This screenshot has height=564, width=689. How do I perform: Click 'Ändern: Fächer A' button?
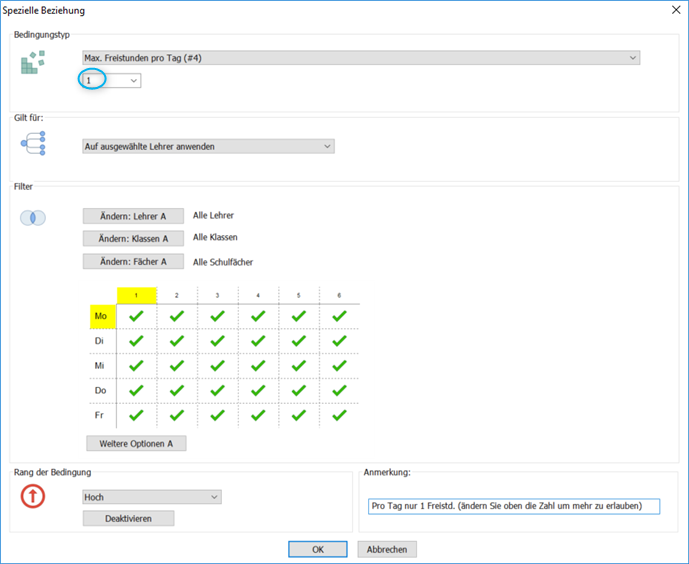pyautogui.click(x=133, y=261)
